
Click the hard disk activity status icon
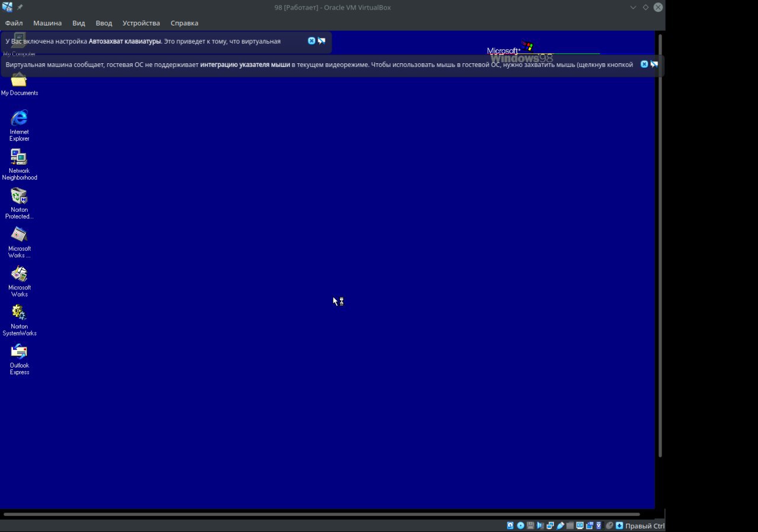point(510,525)
